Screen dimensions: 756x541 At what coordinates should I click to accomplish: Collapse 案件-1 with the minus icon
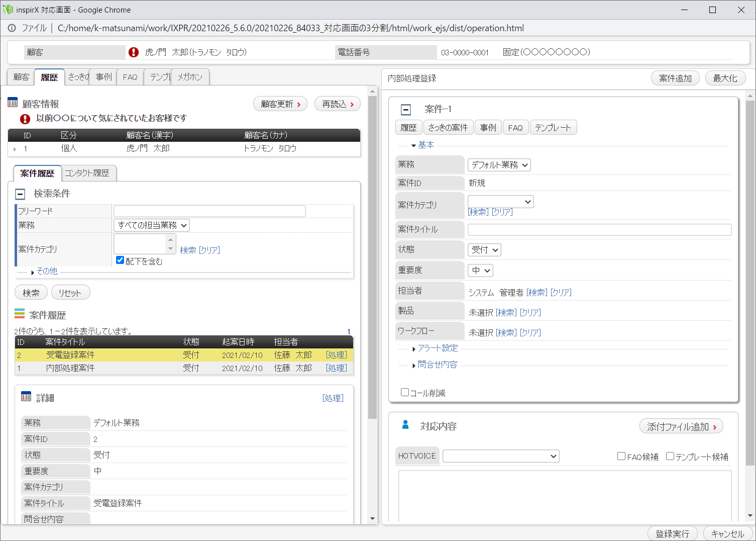click(406, 110)
